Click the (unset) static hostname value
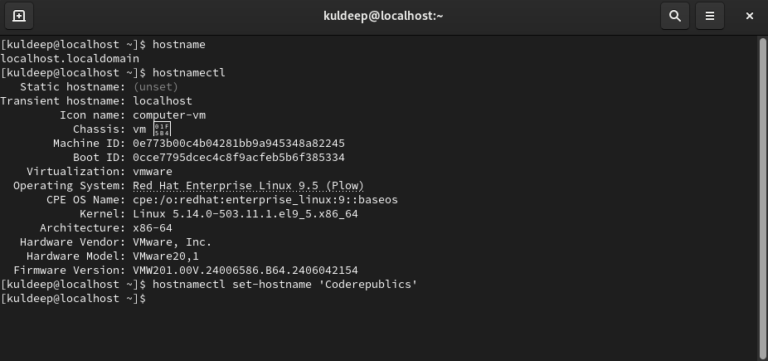Viewport: 768px width, 361px height. pos(156,87)
